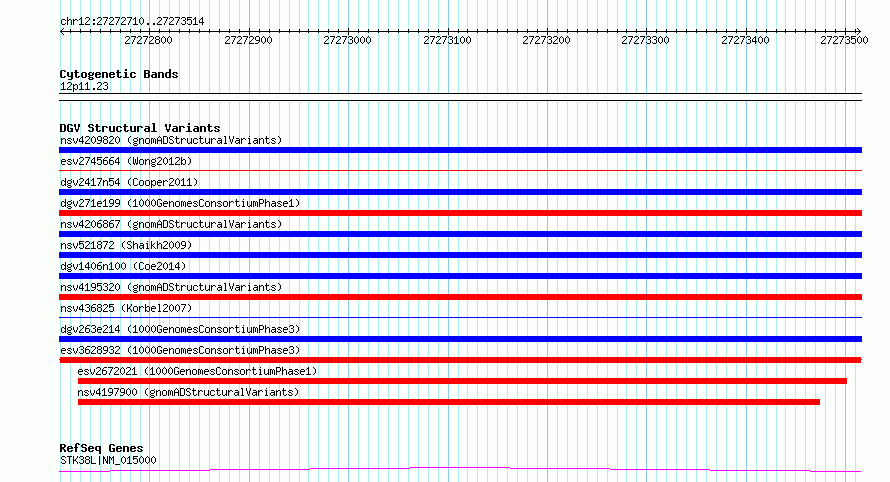Click the blue bar below dgv263e214
This screenshot has width=890, height=482.
460,339
